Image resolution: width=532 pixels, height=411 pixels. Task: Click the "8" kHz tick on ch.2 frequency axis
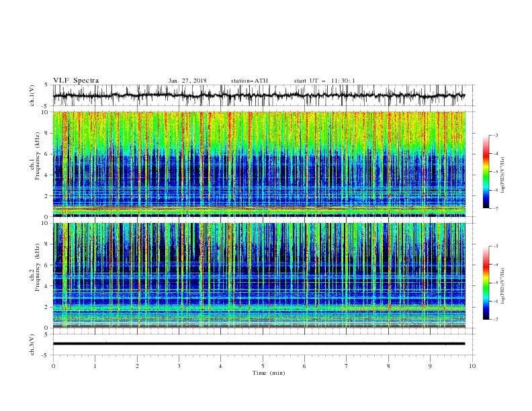pyautogui.click(x=47, y=244)
